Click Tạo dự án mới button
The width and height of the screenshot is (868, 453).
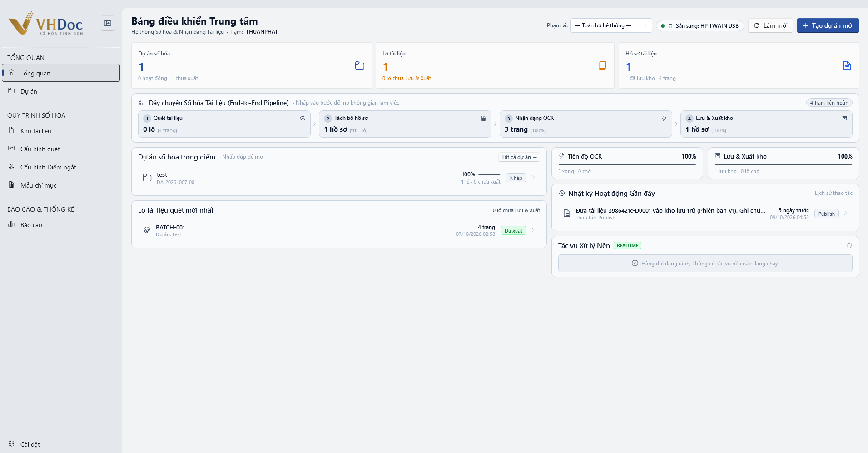click(828, 25)
